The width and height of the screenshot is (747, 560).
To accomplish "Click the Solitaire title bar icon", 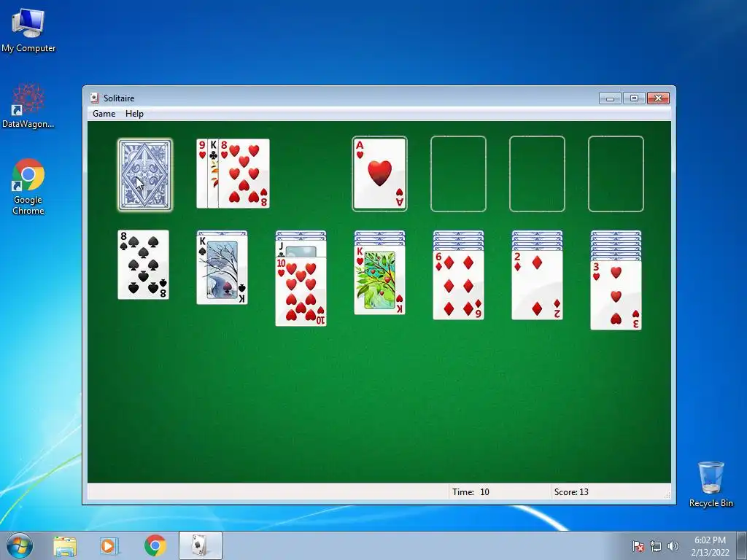I will tap(95, 98).
